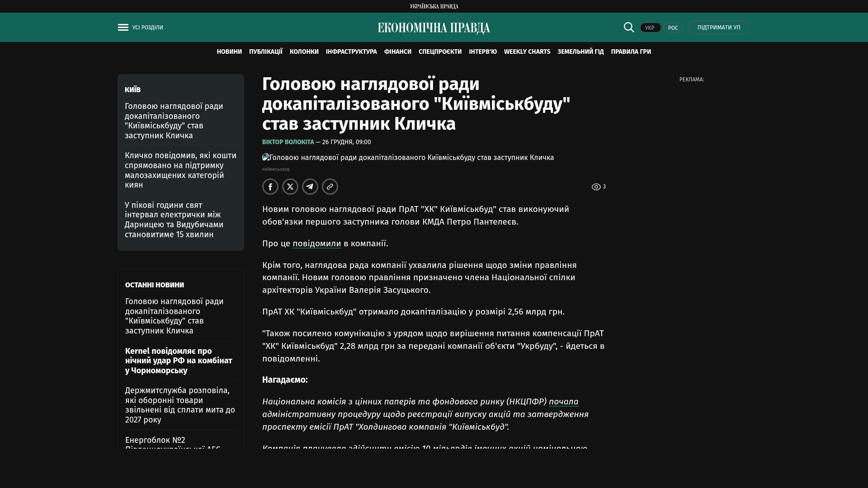Share article via Telegram
The width and height of the screenshot is (868, 488).
[310, 187]
